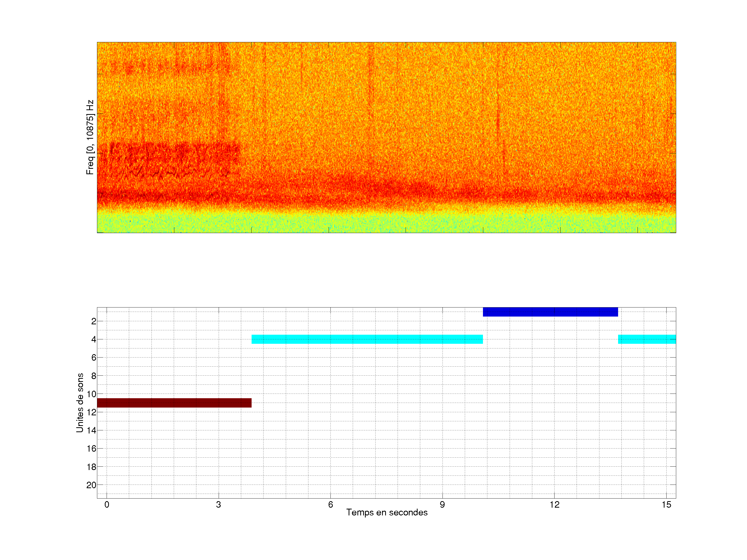Click y-axis tick label 20
The width and height of the screenshot is (747, 560).
click(x=91, y=485)
